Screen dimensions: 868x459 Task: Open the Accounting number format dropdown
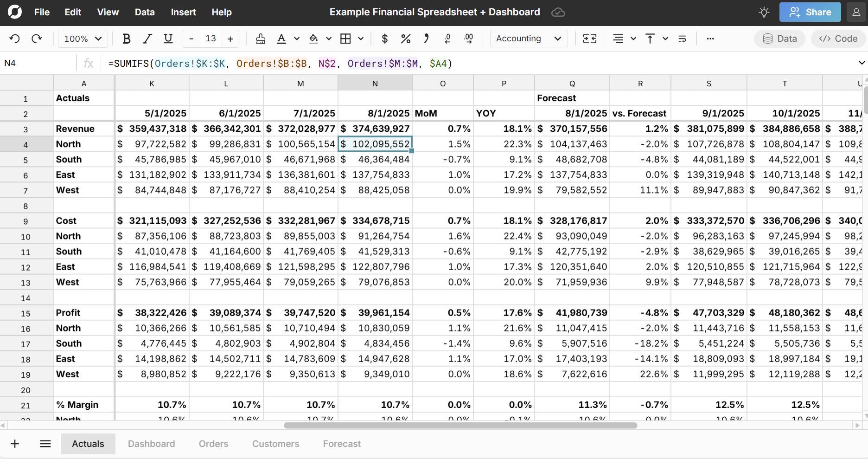(x=529, y=39)
